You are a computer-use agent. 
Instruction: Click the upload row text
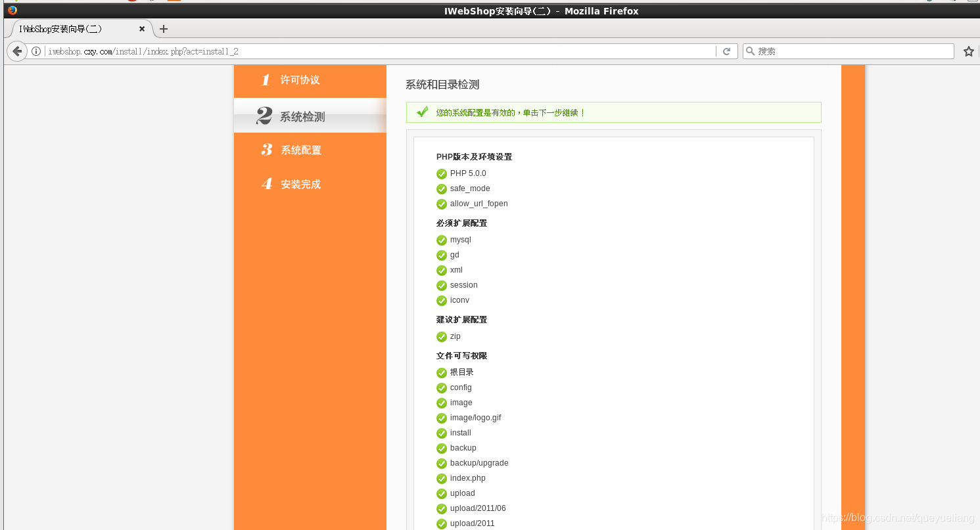(x=463, y=493)
